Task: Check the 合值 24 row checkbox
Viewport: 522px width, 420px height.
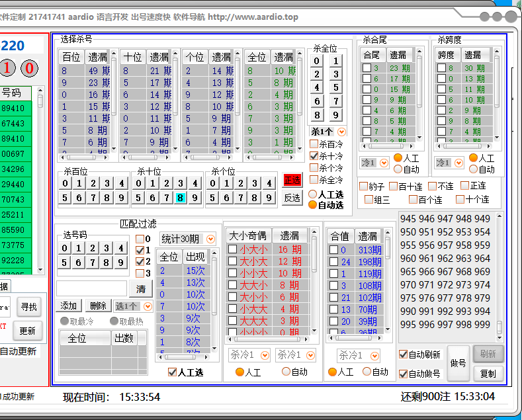Action: pyautogui.click(x=333, y=262)
